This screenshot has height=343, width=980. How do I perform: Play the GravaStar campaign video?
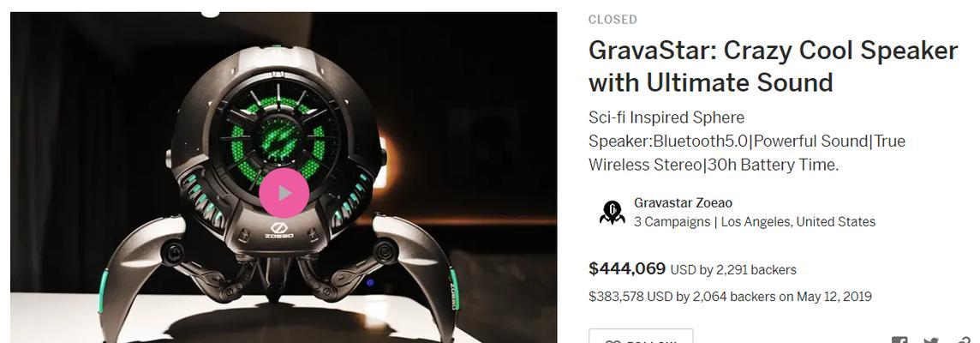pyautogui.click(x=284, y=193)
